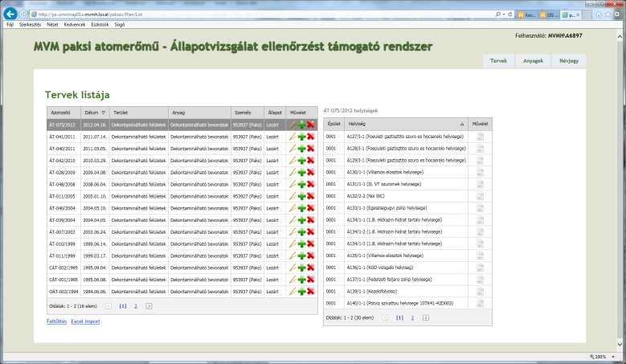The image size is (626, 364).
Task: Click the Személy column header
Action: coord(248,112)
